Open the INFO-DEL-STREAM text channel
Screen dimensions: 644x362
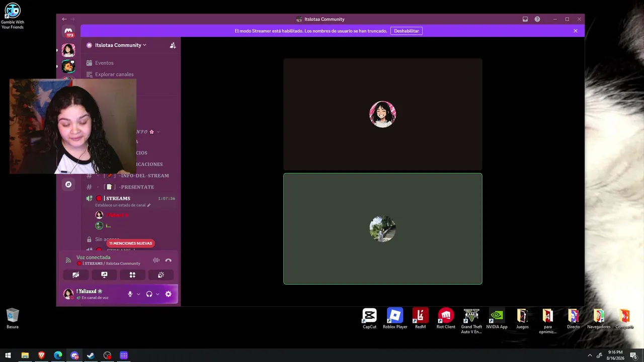click(131, 175)
